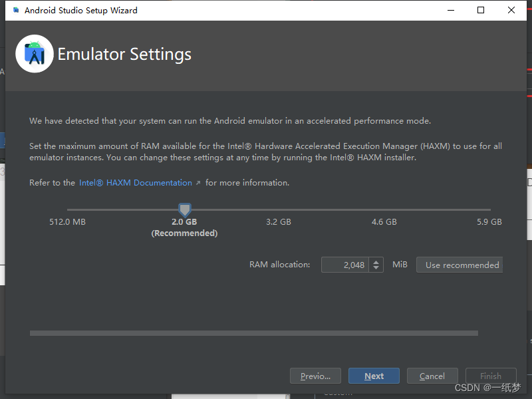Go back with the Previo... button
This screenshot has width=532, height=399.
(x=315, y=376)
